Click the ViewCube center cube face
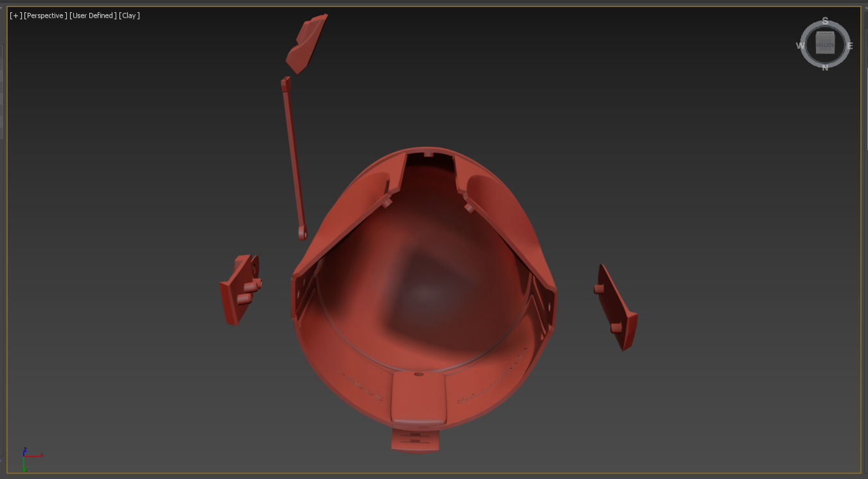This screenshot has width=868, height=479. pos(825,44)
